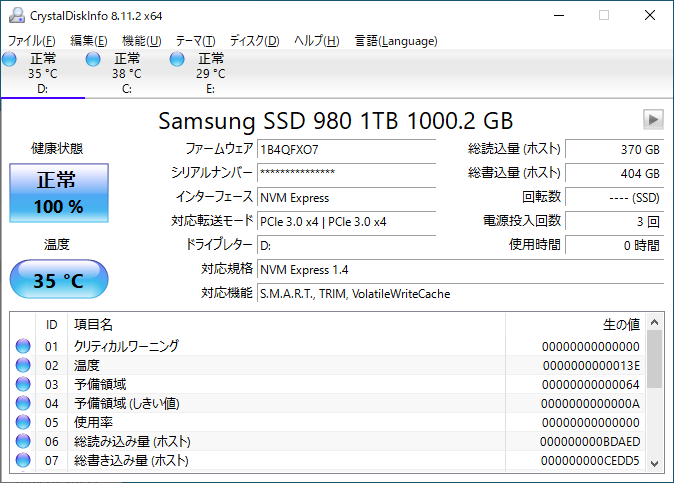Open the 編集(E) menu

pos(89,41)
